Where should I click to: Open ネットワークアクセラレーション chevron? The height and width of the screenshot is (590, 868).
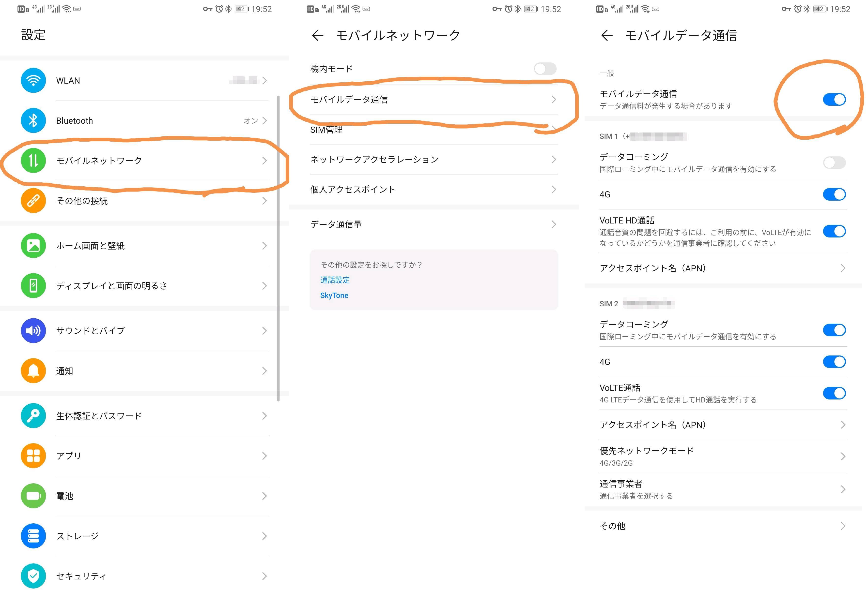tap(554, 160)
